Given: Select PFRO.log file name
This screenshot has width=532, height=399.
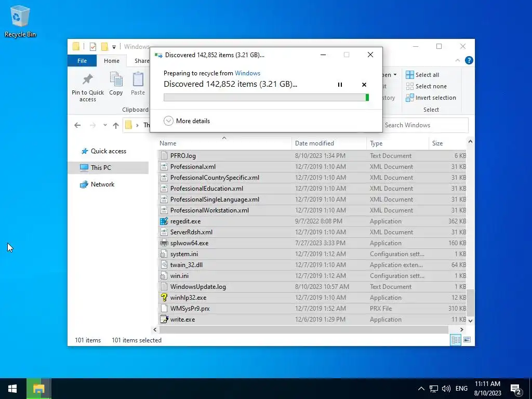Looking at the screenshot, I should tap(183, 156).
